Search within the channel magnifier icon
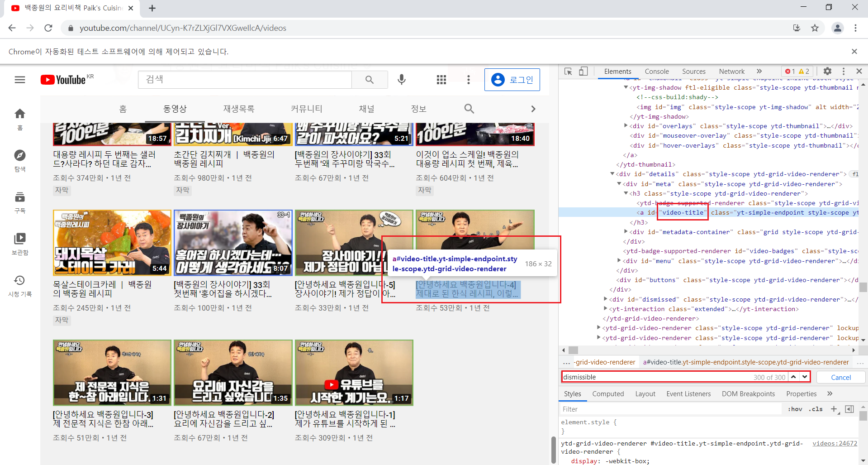This screenshot has width=868, height=465. pyautogui.click(x=469, y=109)
